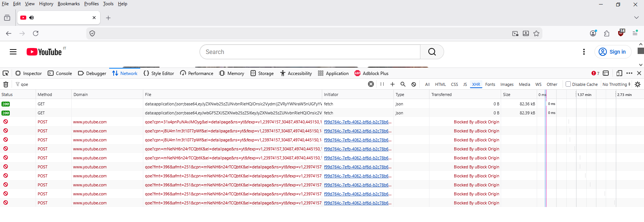Filter requests by Other

552,84
